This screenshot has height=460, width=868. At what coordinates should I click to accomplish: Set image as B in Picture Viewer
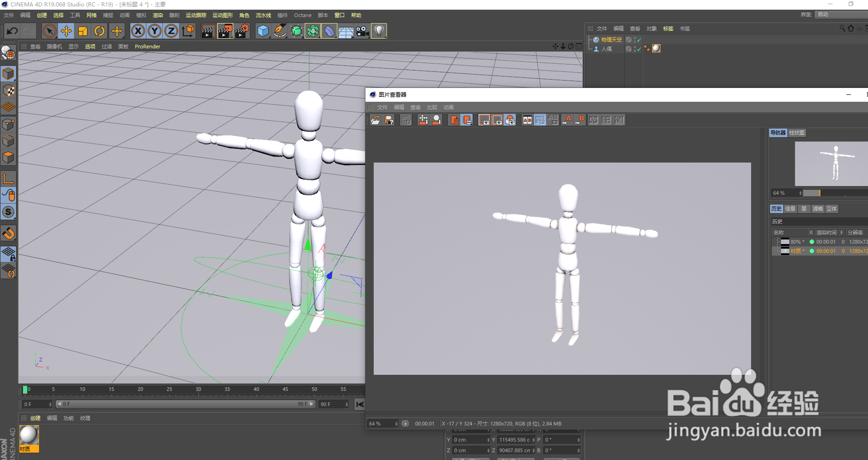click(580, 120)
